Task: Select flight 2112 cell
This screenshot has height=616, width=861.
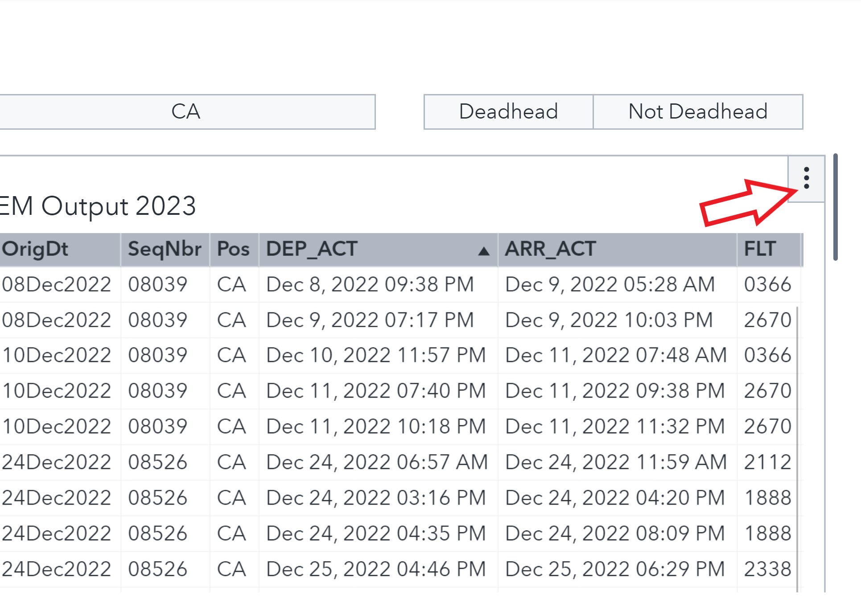Action: [x=767, y=462]
